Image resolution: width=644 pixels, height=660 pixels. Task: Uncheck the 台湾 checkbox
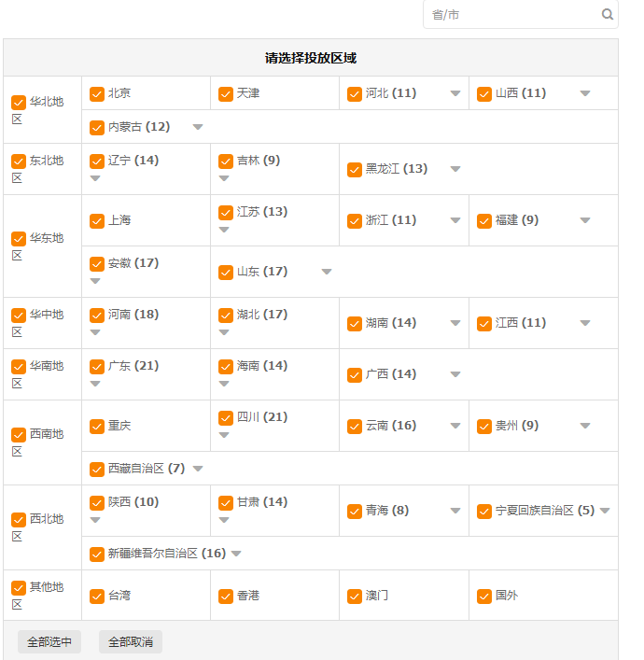97,597
